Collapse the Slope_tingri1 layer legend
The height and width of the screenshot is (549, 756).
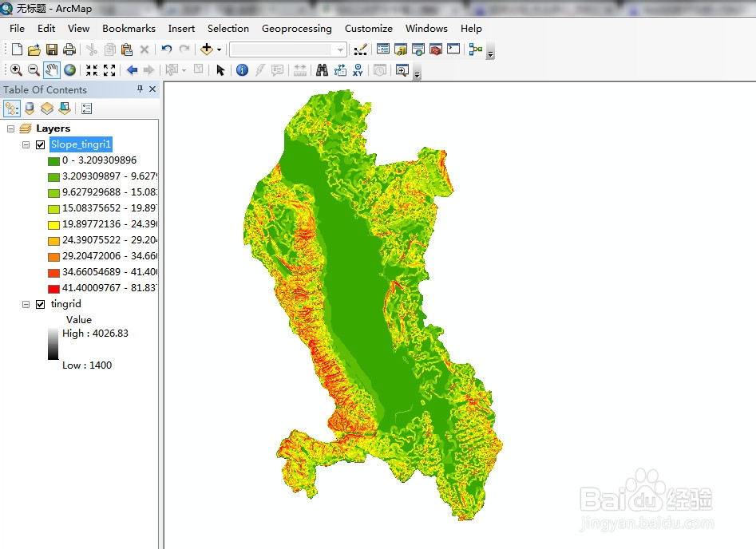(x=26, y=144)
